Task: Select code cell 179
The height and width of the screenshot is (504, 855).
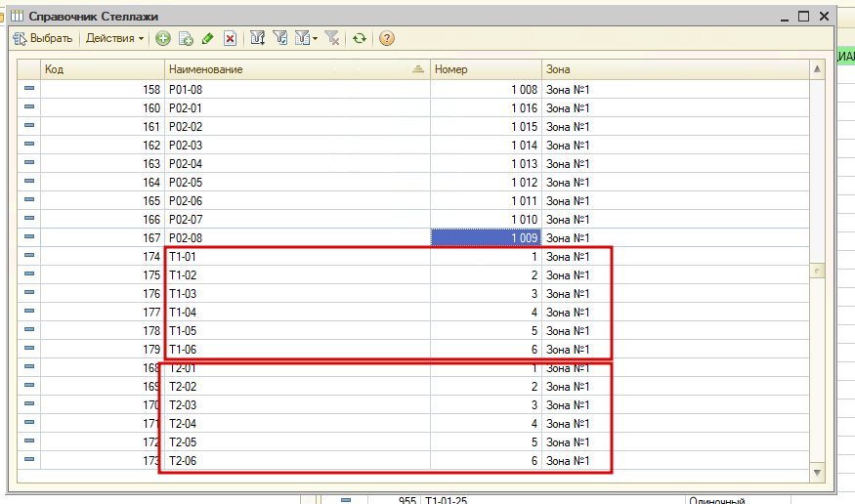Action: tap(103, 350)
